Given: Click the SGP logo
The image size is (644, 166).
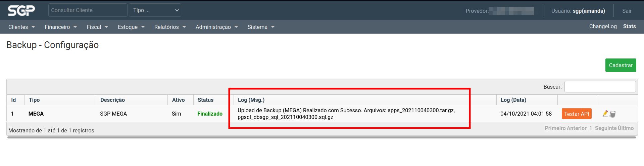Looking at the screenshot, I should click(x=21, y=10).
